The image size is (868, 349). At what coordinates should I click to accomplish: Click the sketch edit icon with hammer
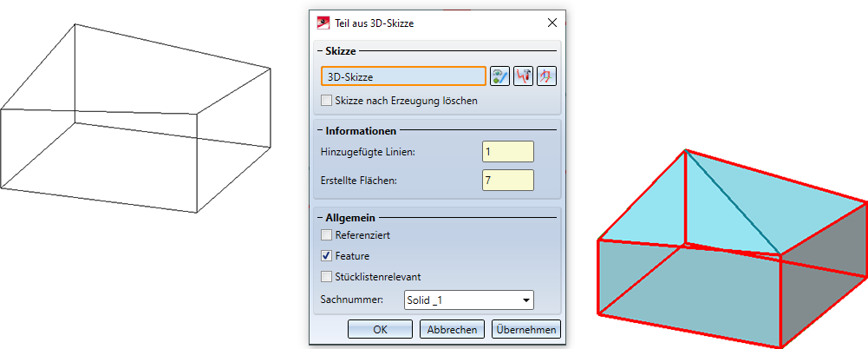(x=523, y=76)
